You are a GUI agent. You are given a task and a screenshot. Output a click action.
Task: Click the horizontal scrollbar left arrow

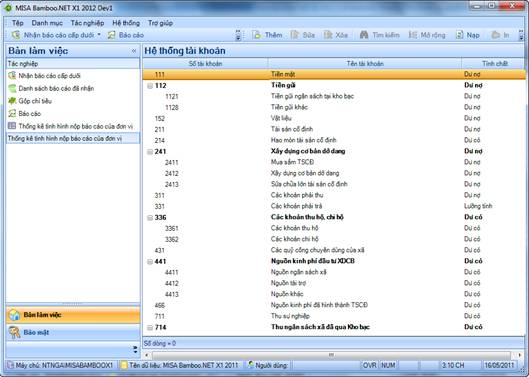pyautogui.click(x=146, y=355)
